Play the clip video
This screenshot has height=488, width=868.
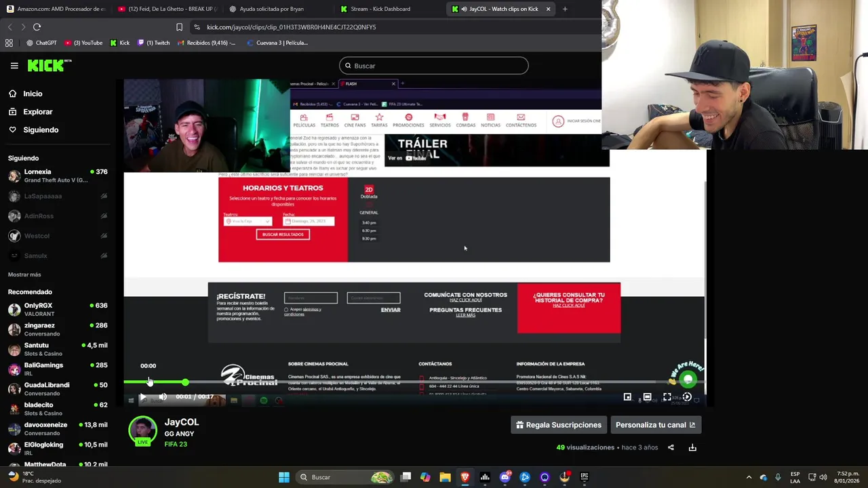142,396
